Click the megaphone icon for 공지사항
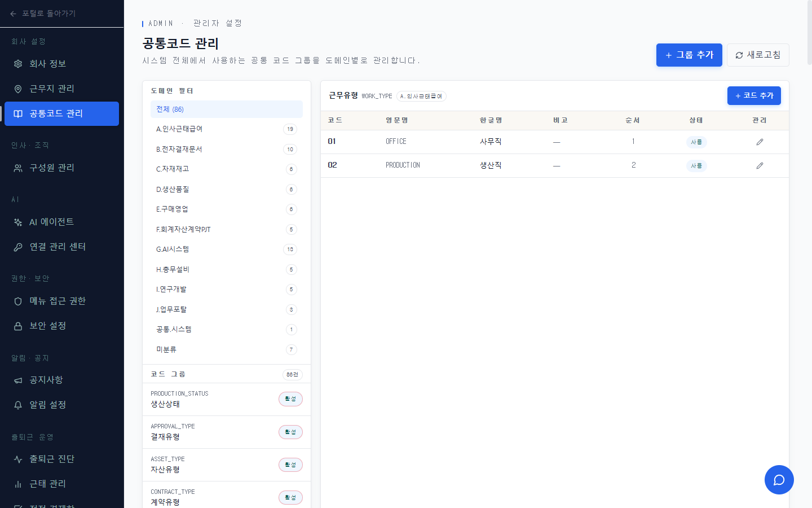The height and width of the screenshot is (508, 812). click(x=18, y=380)
